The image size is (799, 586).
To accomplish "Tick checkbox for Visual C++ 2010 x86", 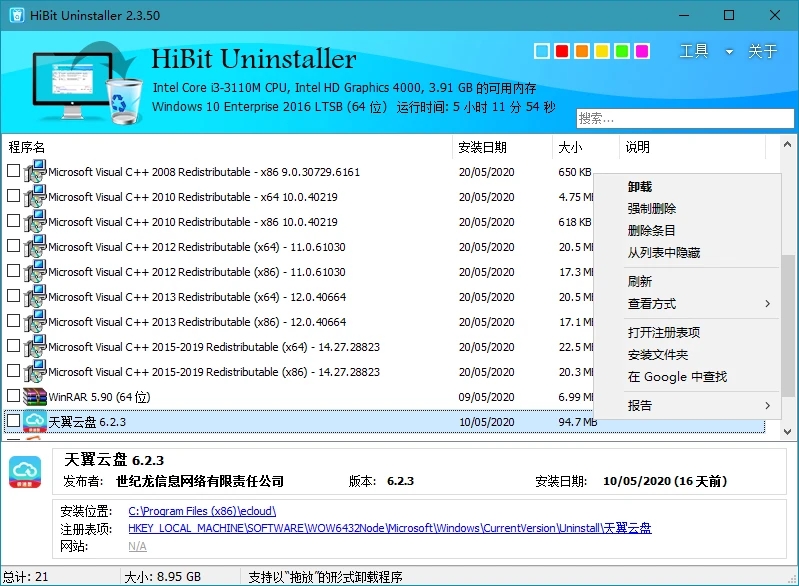I will point(14,221).
